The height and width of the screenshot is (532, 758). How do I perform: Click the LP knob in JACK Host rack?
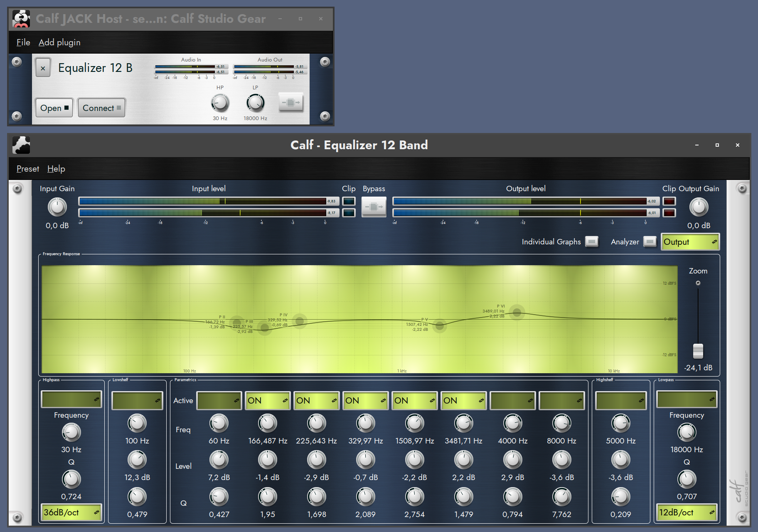255,103
